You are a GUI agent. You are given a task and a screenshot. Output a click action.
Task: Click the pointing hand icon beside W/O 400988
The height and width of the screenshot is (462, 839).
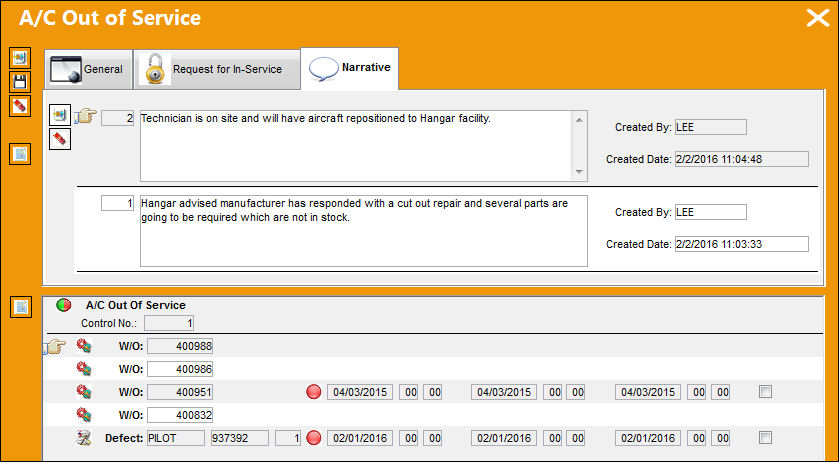[x=54, y=347]
